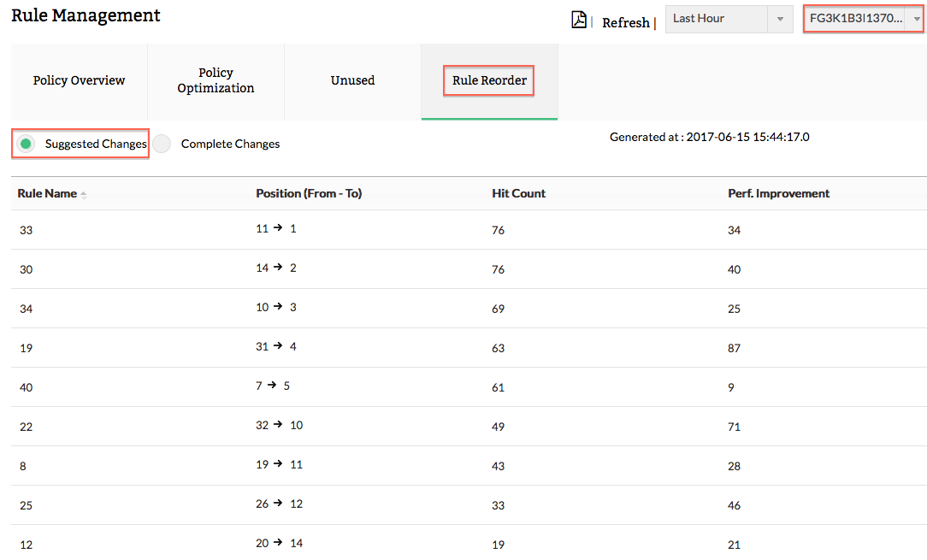This screenshot has height=560, width=927.
Task: Click the Position (From - To) column header
Action: coord(309,193)
